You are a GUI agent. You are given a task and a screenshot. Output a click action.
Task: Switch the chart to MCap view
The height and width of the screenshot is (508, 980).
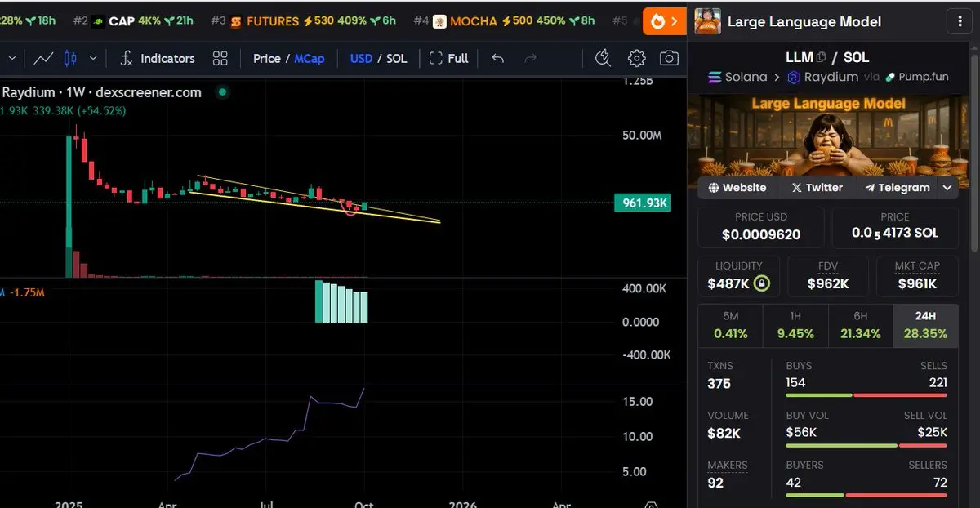310,58
